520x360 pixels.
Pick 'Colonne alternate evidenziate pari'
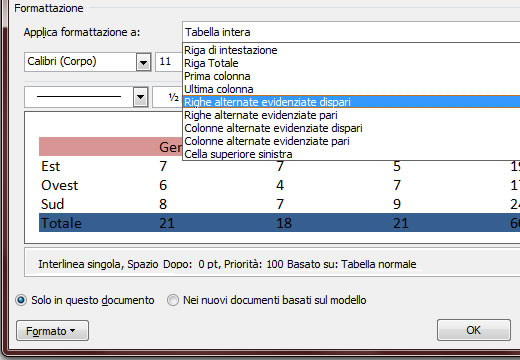tap(351, 141)
